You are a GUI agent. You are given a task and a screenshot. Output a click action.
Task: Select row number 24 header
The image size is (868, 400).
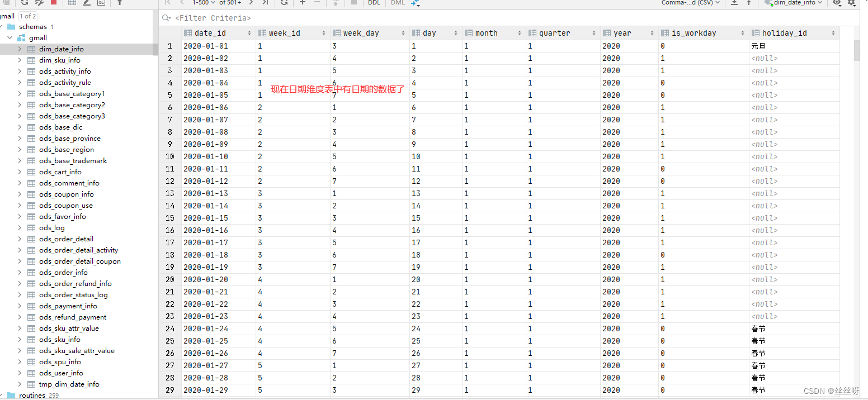(170, 328)
